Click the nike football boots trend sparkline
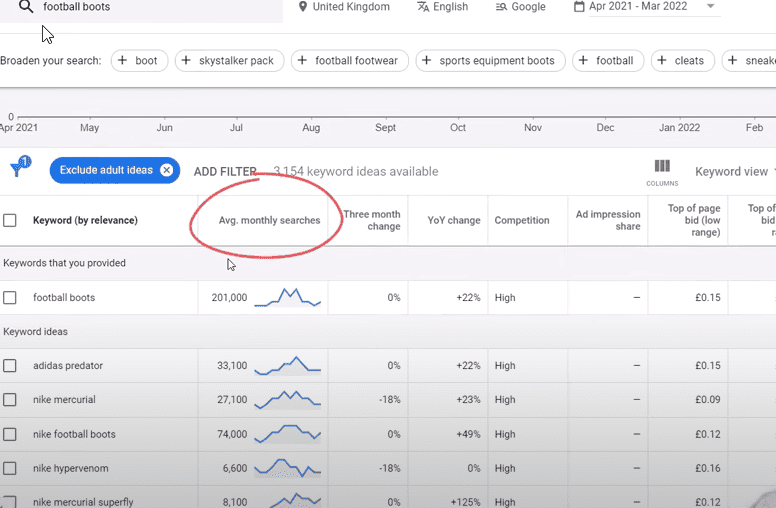776x508 pixels. [x=288, y=433]
